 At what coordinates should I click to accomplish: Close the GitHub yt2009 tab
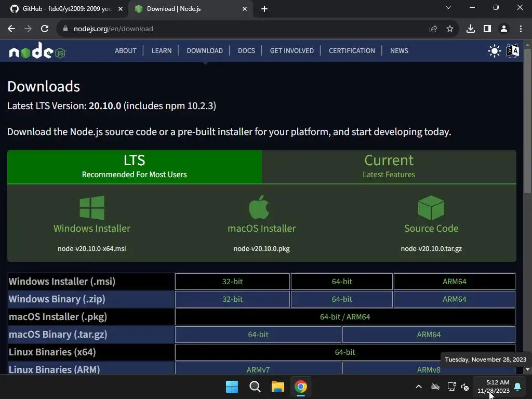pyautogui.click(x=121, y=9)
